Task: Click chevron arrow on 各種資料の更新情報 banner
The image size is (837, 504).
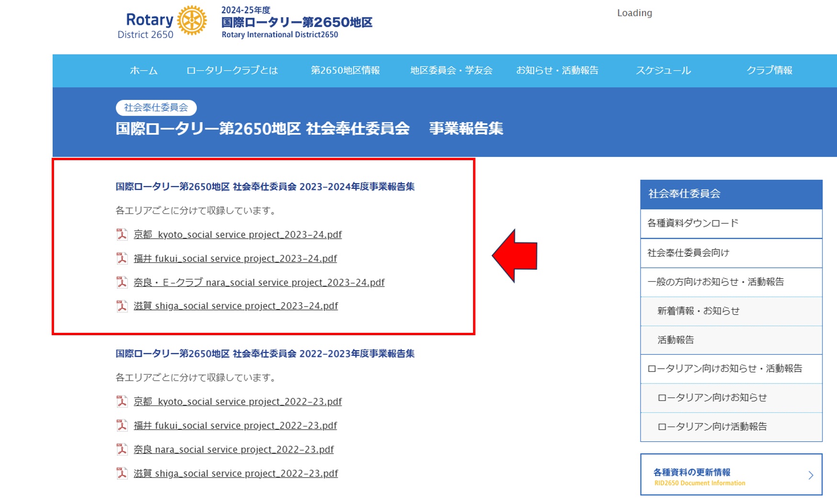Action: point(811,475)
